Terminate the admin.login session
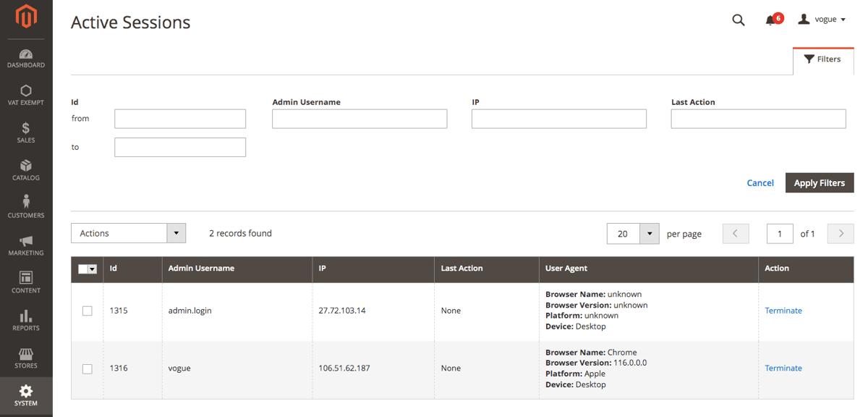The height and width of the screenshot is (417, 868). coord(783,311)
